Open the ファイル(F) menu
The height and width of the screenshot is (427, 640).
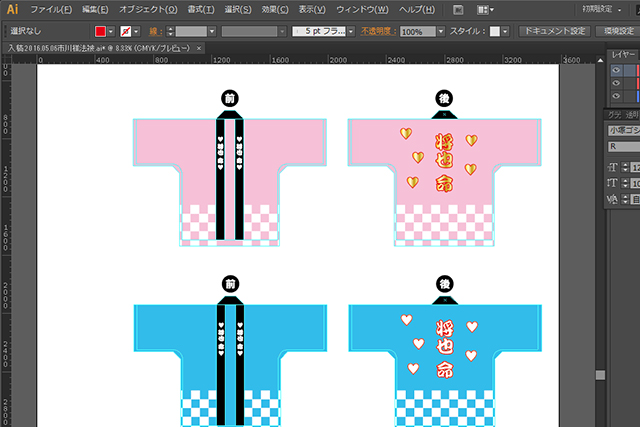[51, 9]
